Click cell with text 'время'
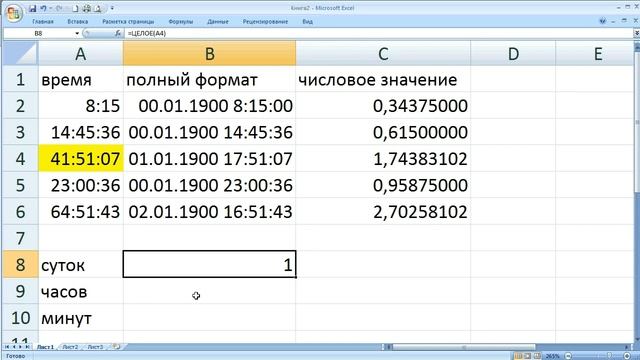640x360 pixels. coord(80,79)
